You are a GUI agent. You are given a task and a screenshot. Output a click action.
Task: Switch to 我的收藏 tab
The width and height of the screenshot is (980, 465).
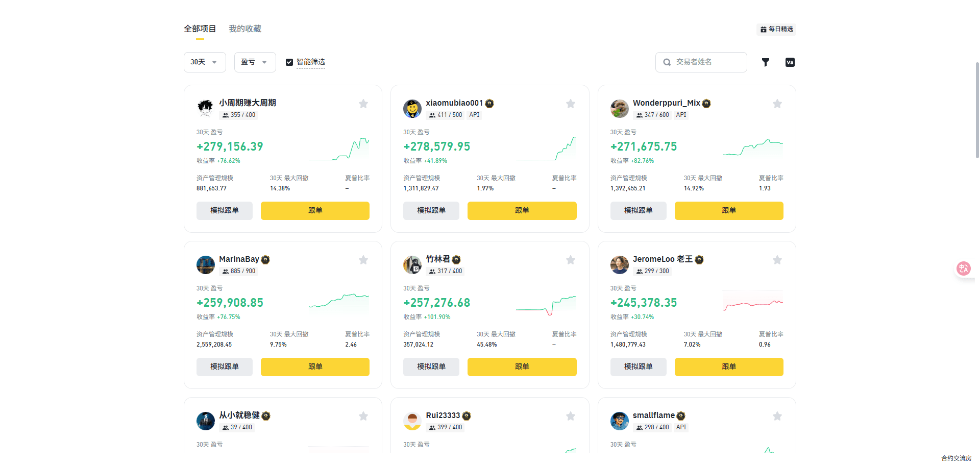click(245, 29)
